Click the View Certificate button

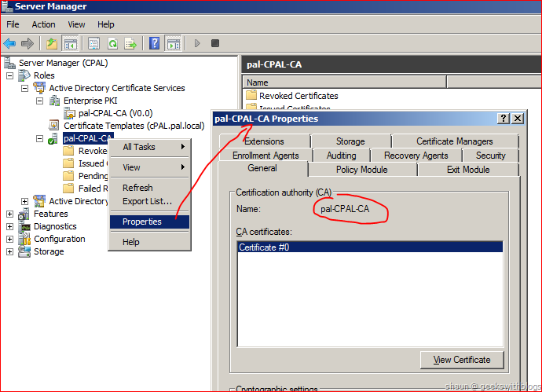pos(462,360)
